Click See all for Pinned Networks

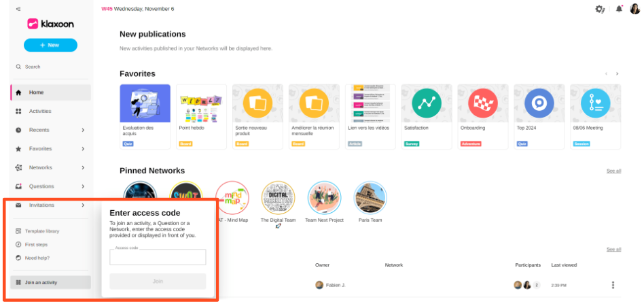point(613,171)
